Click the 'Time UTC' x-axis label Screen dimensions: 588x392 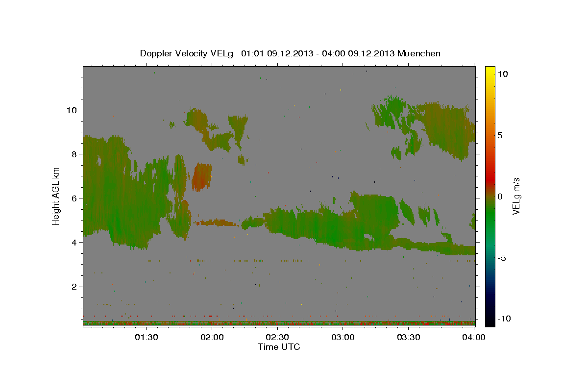279,347
